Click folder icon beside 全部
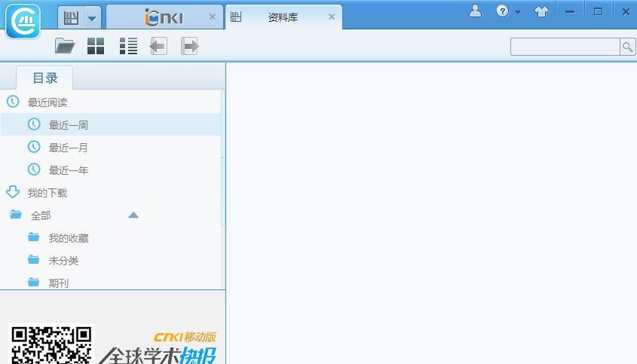This screenshot has width=637, height=364. [x=16, y=214]
